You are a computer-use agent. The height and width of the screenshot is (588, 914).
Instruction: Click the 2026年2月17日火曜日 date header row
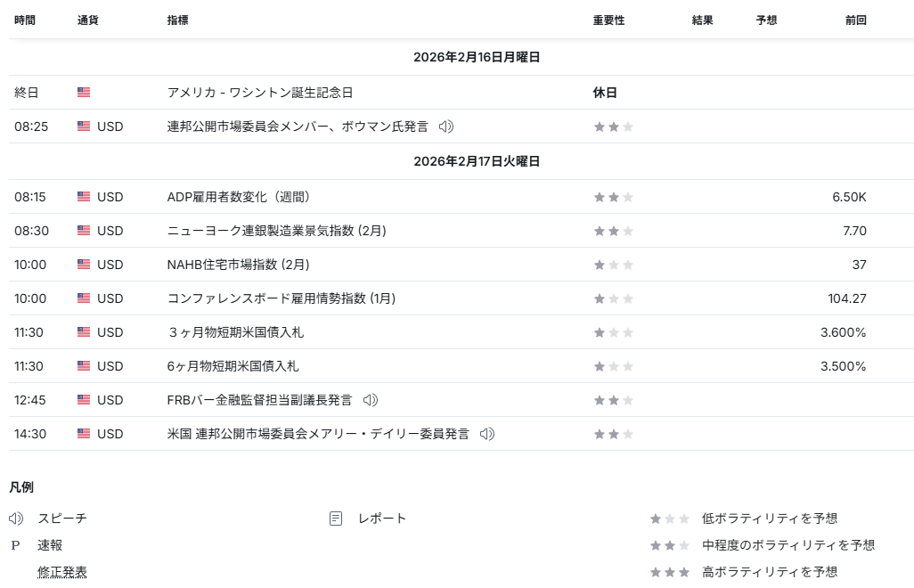(477, 161)
